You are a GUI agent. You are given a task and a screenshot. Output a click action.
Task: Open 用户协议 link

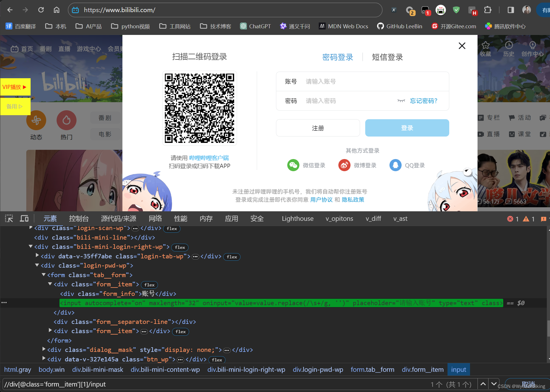pyautogui.click(x=321, y=200)
